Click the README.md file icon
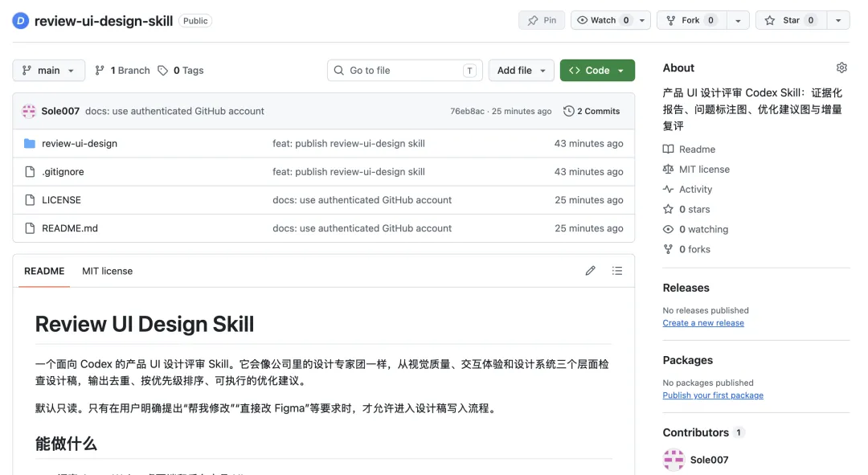The height and width of the screenshot is (475, 868). point(30,228)
